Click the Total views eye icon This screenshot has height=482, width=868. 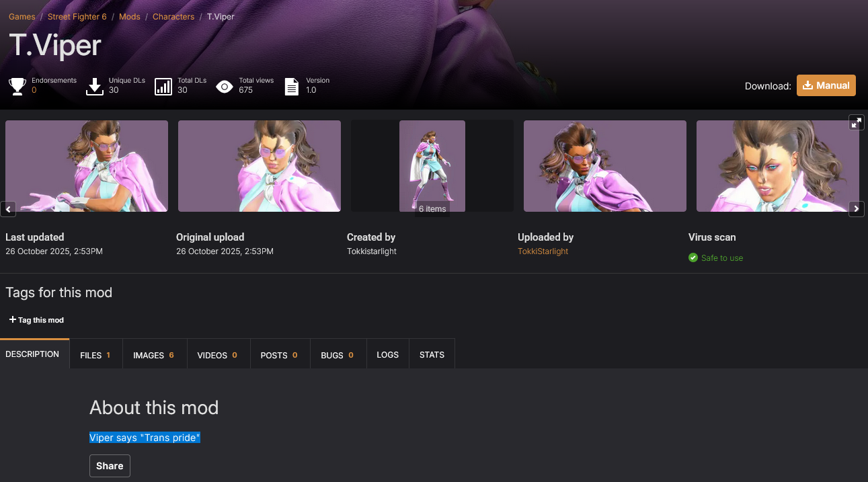[225, 86]
